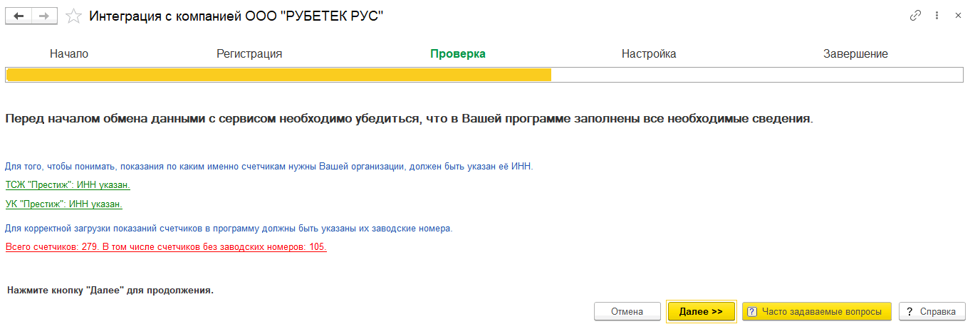Image resolution: width=980 pixels, height=329 pixels.
Task: Select the Регистрация wizard step
Action: [249, 54]
